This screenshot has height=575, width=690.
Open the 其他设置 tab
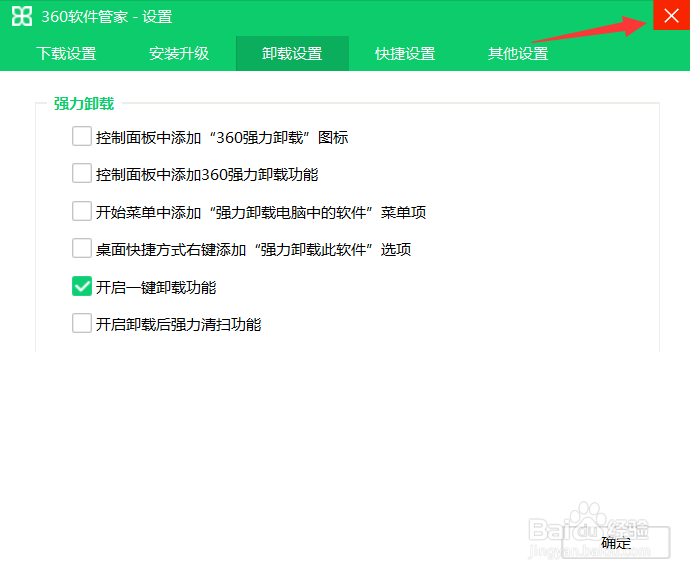pyautogui.click(x=518, y=54)
